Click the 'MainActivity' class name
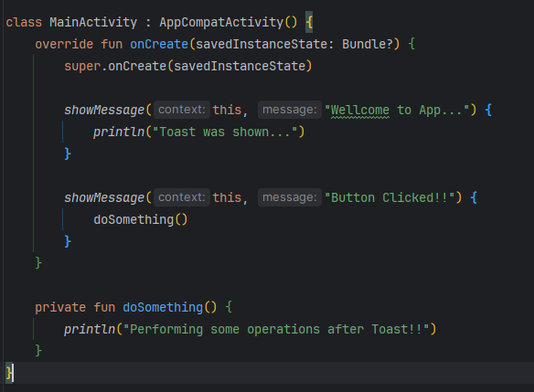Viewport: 534px width, 392px height. click(x=93, y=23)
